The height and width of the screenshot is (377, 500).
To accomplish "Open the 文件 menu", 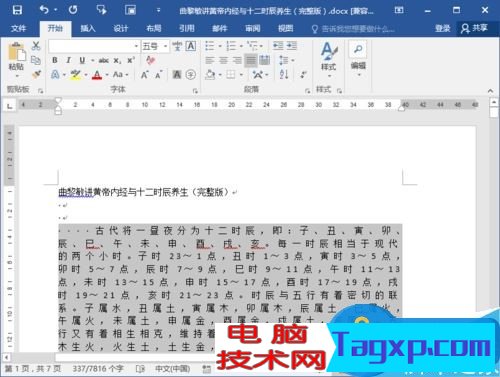I will 18,28.
